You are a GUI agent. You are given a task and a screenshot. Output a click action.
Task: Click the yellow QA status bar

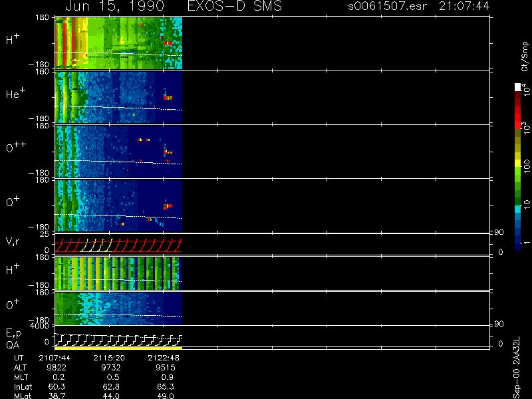tap(118, 348)
